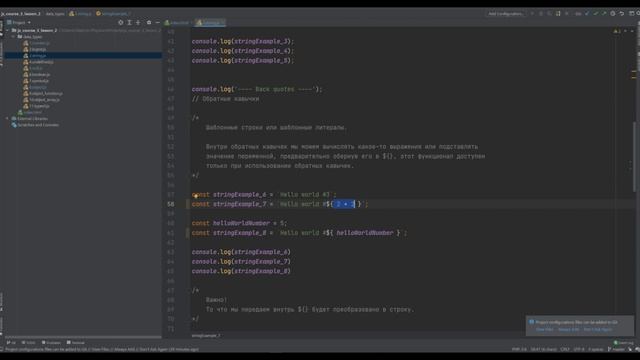
Task: Click stringExample_7 breadcrumb below editor
Action: 206,336
